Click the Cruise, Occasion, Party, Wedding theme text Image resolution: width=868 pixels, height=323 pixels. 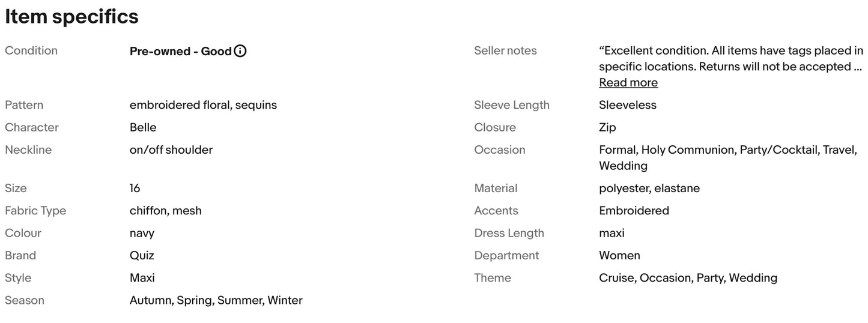click(688, 278)
